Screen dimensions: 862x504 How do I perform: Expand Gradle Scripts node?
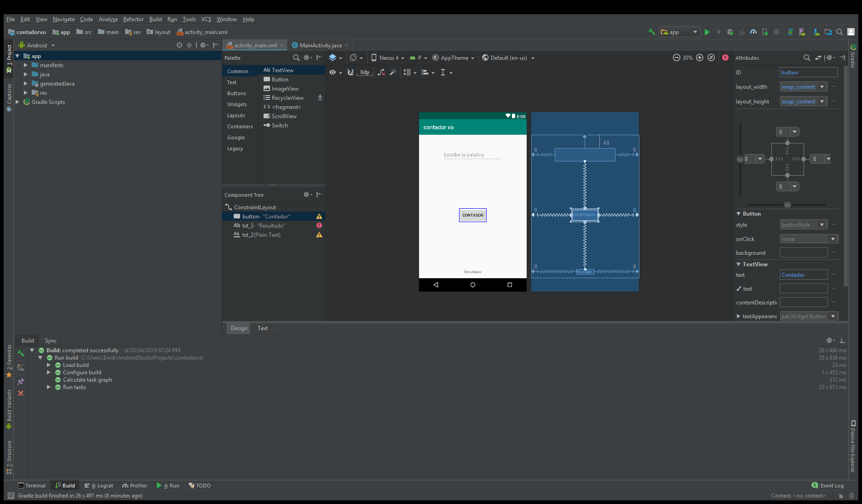click(x=17, y=102)
